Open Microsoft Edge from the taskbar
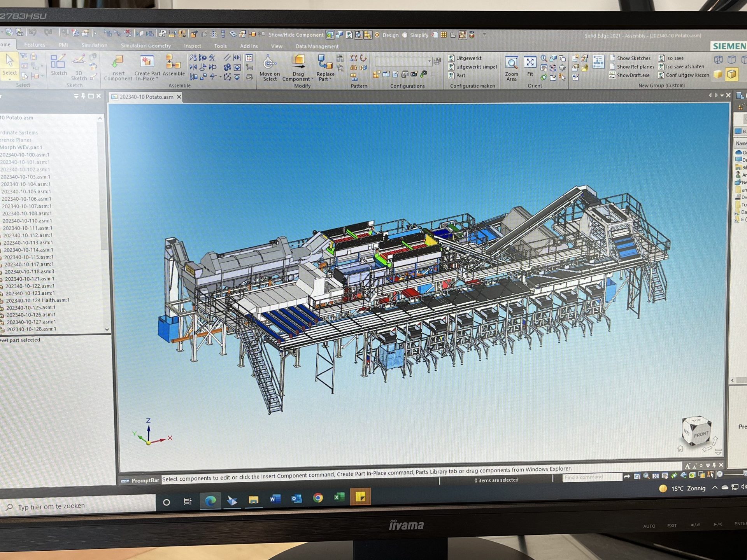 pyautogui.click(x=210, y=501)
